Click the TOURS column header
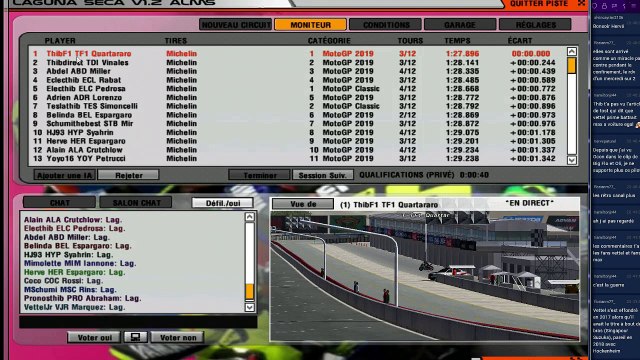This screenshot has height=360, width=640. pos(410,41)
